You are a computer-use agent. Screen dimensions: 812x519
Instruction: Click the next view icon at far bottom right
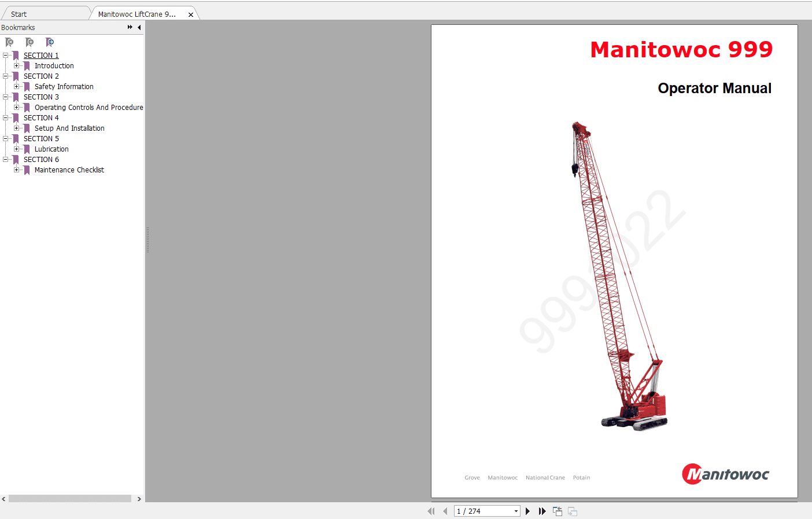(571, 511)
